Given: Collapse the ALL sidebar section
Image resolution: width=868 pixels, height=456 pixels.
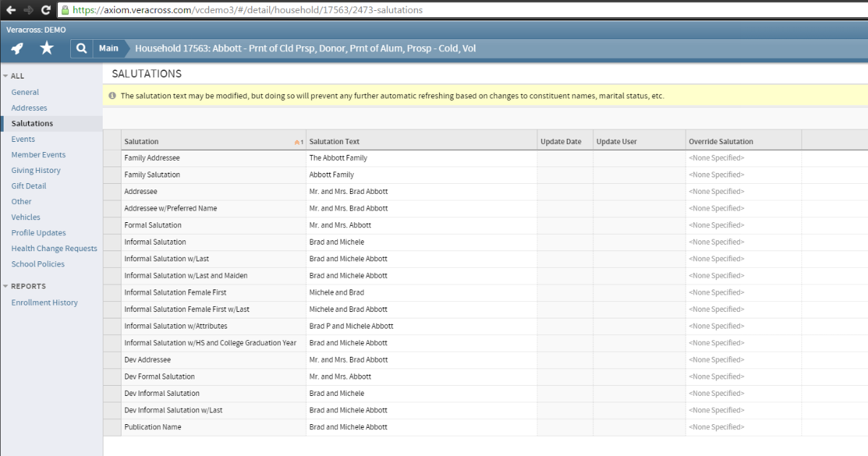Looking at the screenshot, I should (6, 76).
